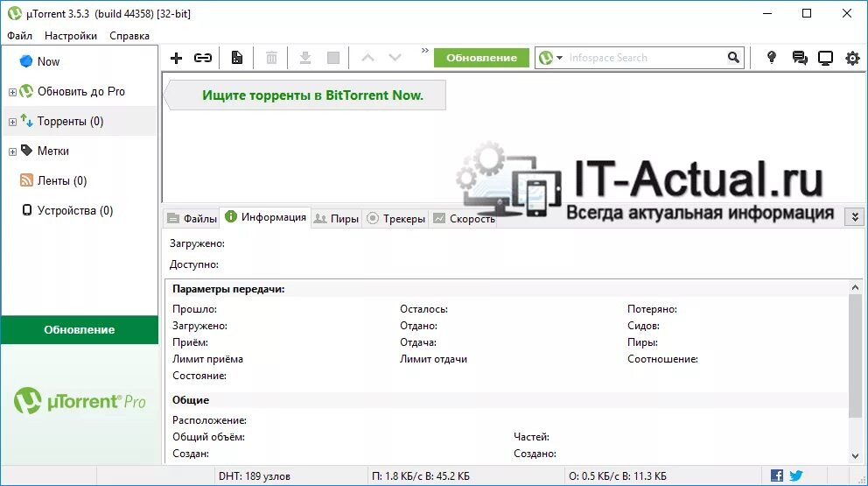The image size is (868, 486).
Task: Click the uTorrent title bar logo
Action: pos(14,13)
